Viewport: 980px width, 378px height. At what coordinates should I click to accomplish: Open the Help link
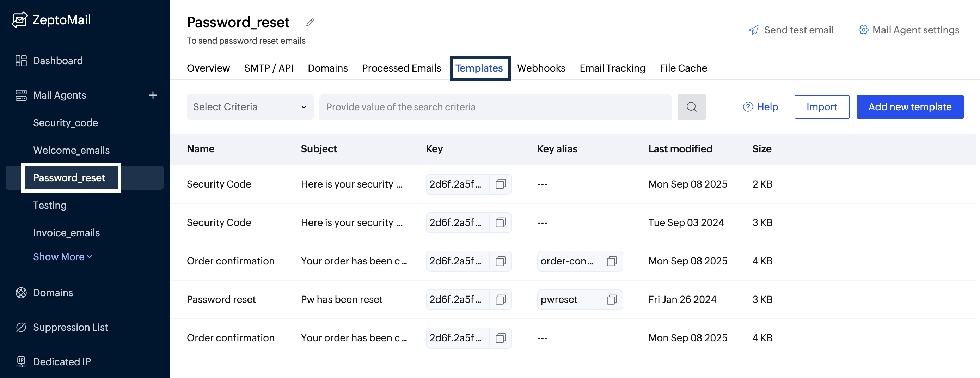click(760, 107)
